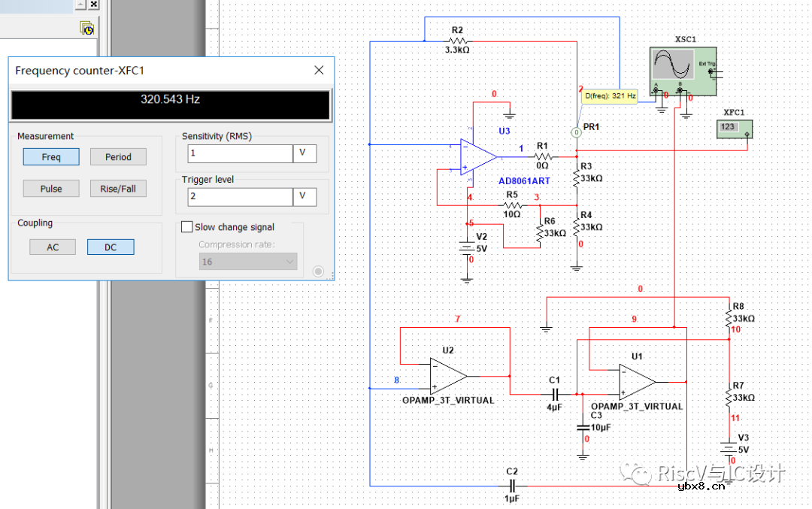The image size is (812, 509).
Task: Open the Sensitivity unit V dropdown
Action: click(305, 153)
